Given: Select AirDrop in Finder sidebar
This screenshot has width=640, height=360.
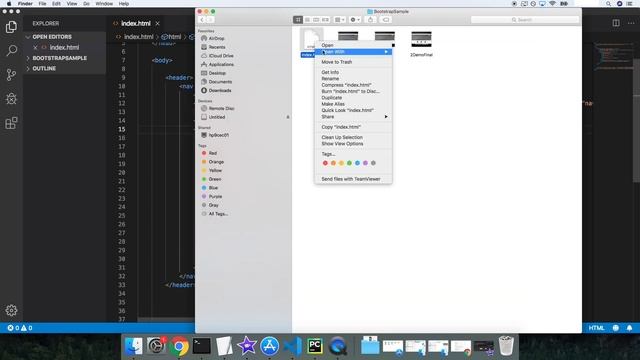Looking at the screenshot, I should point(216,38).
